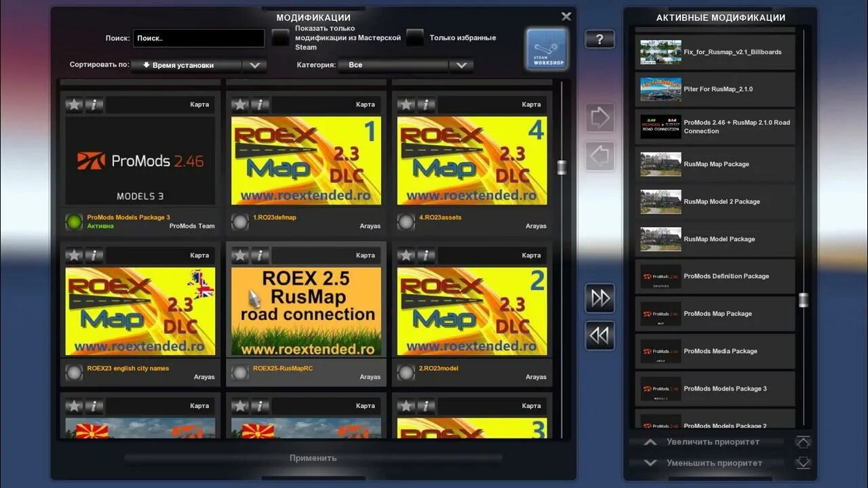
Task: Deactivate all mods double-arrow button
Action: [599, 335]
